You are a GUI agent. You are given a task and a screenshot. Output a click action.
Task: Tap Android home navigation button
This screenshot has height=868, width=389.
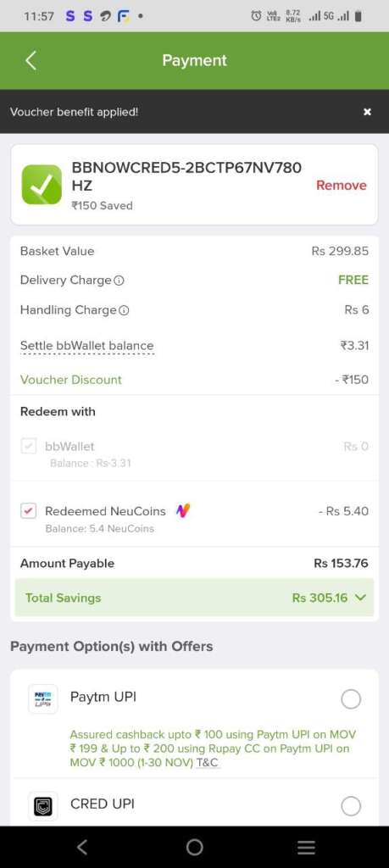194,847
